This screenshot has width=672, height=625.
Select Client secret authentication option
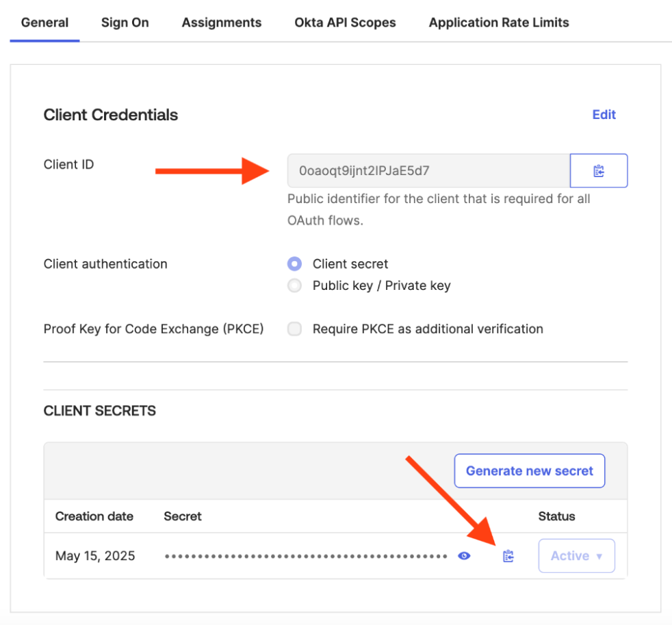(295, 264)
